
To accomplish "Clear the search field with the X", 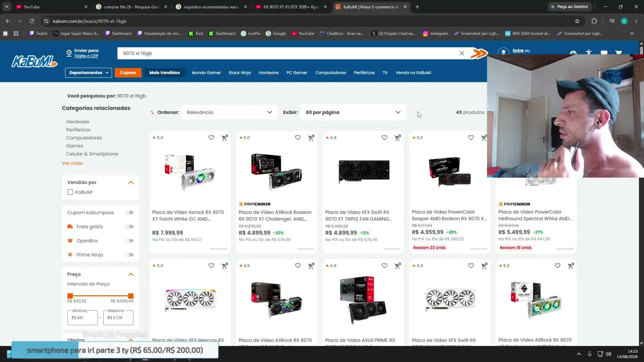I will 462,53.
